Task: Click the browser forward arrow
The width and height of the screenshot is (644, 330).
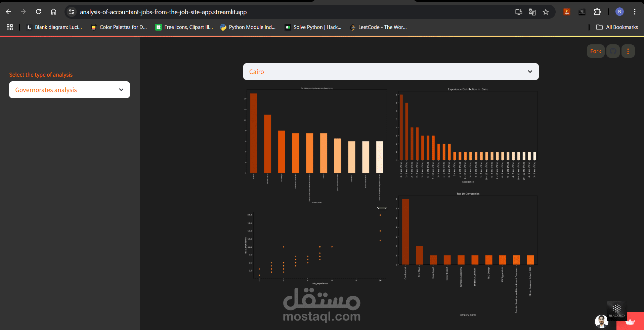Action: pyautogui.click(x=23, y=12)
